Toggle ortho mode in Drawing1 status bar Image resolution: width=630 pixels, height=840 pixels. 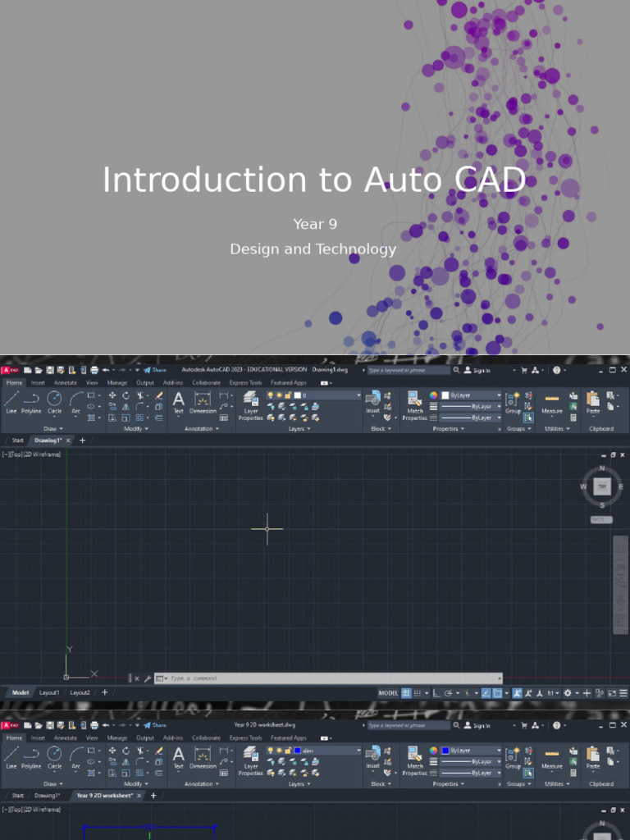pos(436,692)
